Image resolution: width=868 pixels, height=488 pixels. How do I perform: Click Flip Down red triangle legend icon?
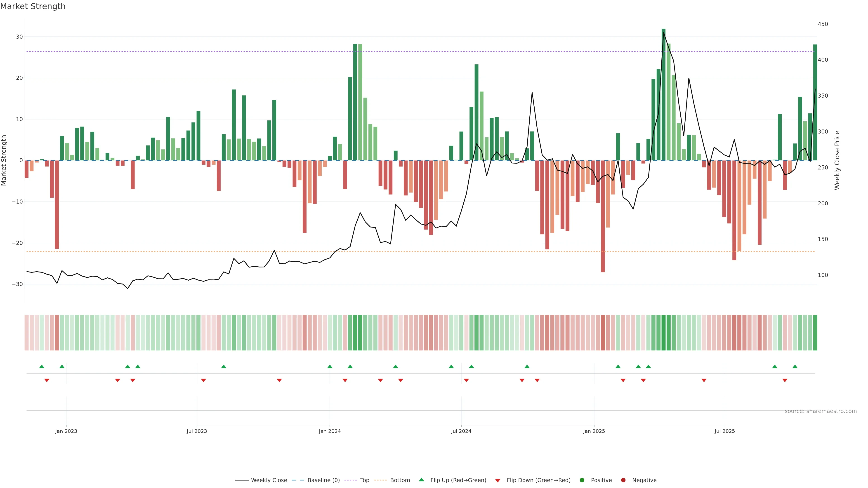tap(498, 481)
